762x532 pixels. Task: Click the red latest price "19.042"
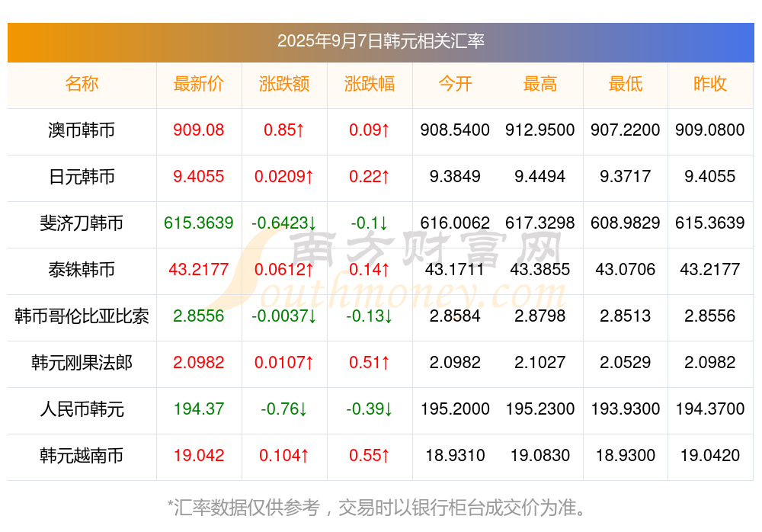[199, 456]
